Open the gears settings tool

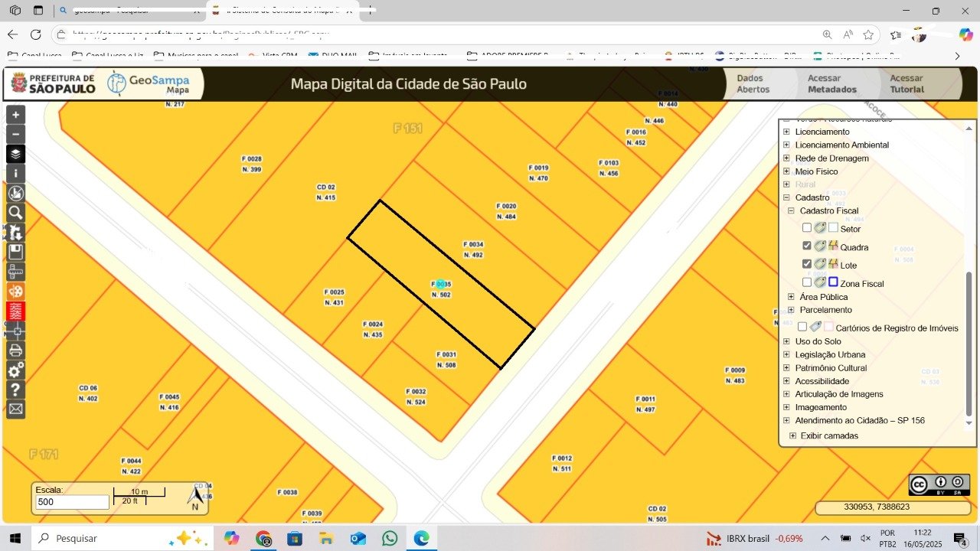click(x=15, y=370)
